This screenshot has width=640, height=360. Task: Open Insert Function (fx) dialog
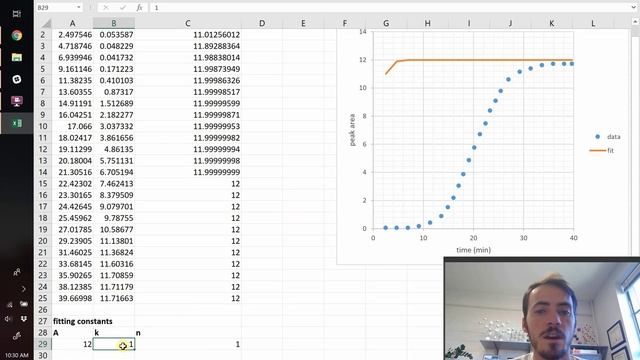pyautogui.click(x=140, y=7)
